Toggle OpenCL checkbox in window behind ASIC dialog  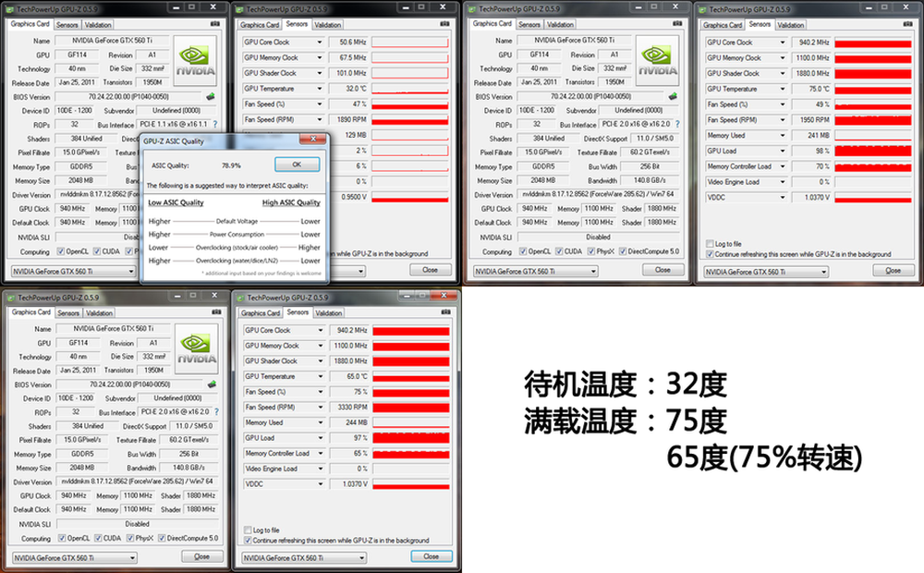(x=61, y=251)
